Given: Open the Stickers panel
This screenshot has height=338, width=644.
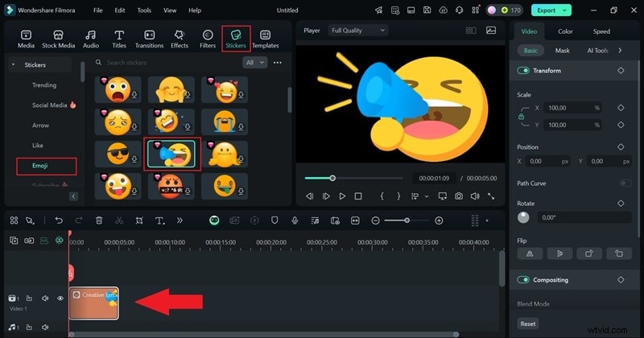Looking at the screenshot, I should pyautogui.click(x=236, y=39).
